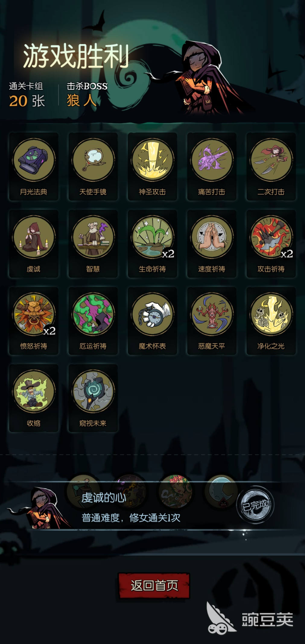Open the 魔术怀表 pocket watch card
This screenshot has width=305, height=644.
click(152, 321)
